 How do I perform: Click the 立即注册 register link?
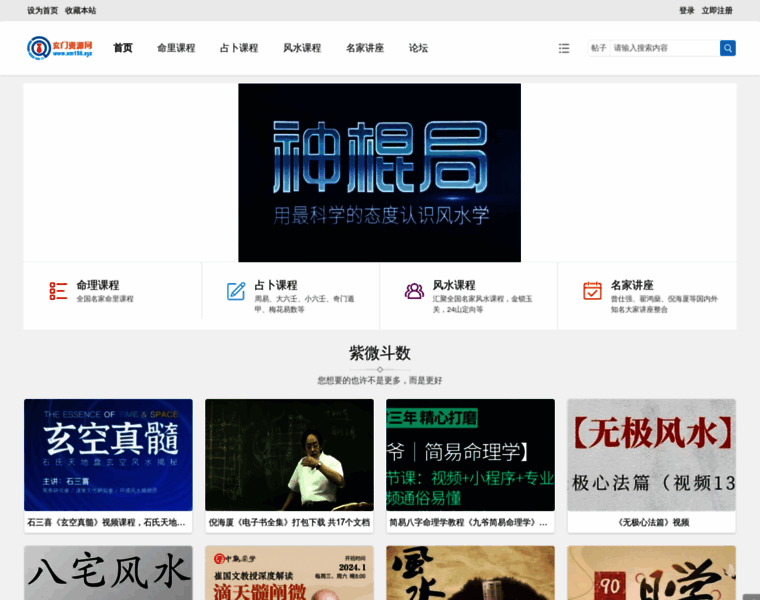(x=717, y=10)
